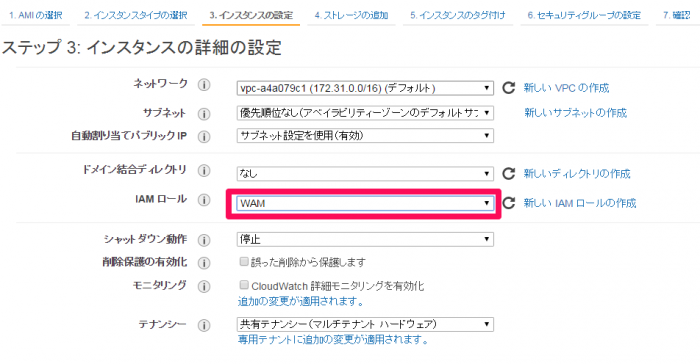Click info icon next to IAM ロール

coord(204,200)
